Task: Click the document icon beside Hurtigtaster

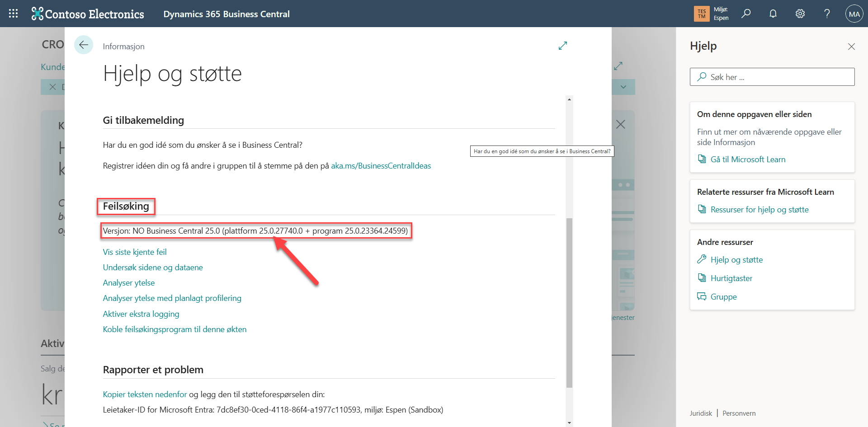Action: 702,278
